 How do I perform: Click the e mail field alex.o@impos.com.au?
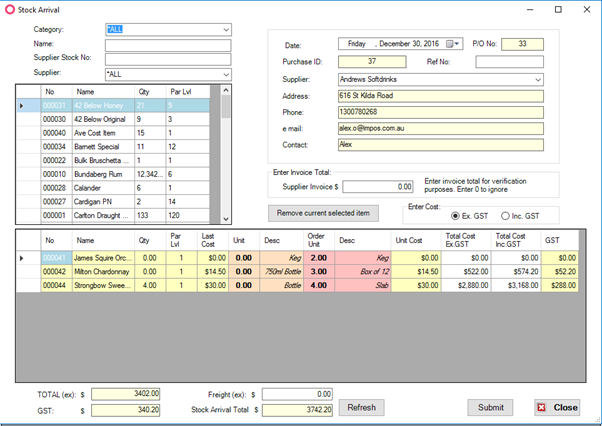pyautogui.click(x=441, y=129)
